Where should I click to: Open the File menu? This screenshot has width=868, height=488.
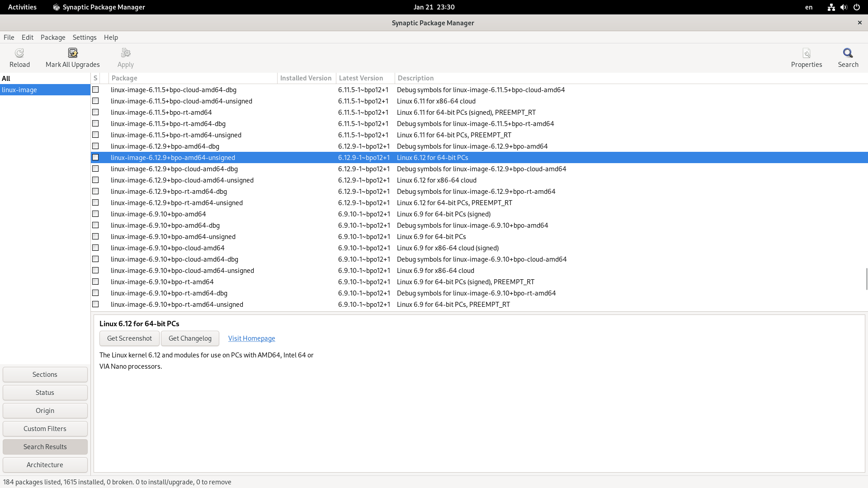tap(9, 38)
